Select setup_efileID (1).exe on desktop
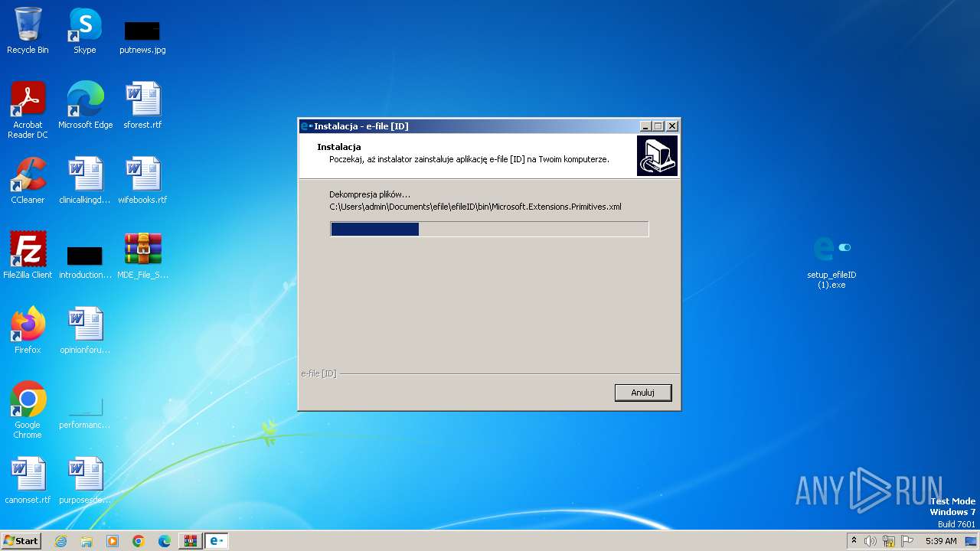This screenshot has width=980, height=551. 831,262
